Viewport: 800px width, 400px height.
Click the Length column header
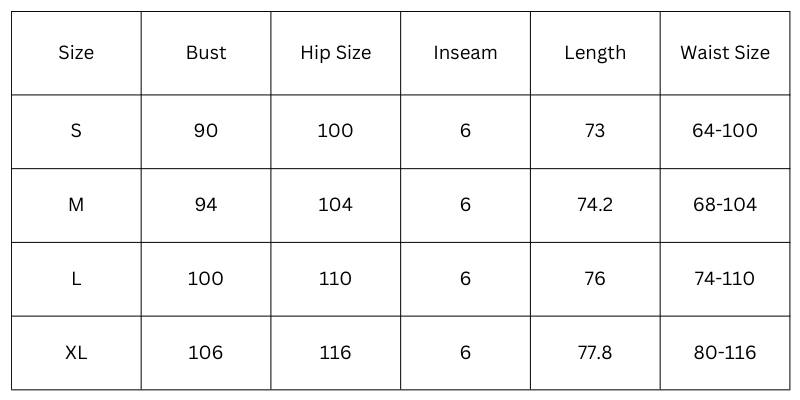tap(595, 53)
